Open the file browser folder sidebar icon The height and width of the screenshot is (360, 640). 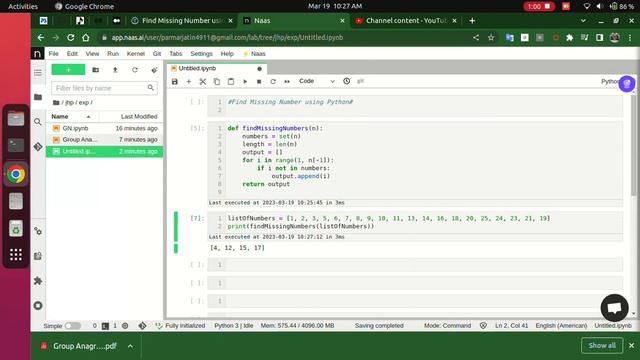(38, 97)
